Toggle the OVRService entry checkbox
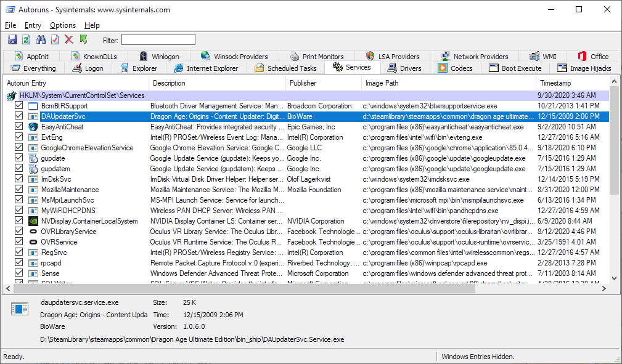The image size is (622, 364). tap(19, 242)
